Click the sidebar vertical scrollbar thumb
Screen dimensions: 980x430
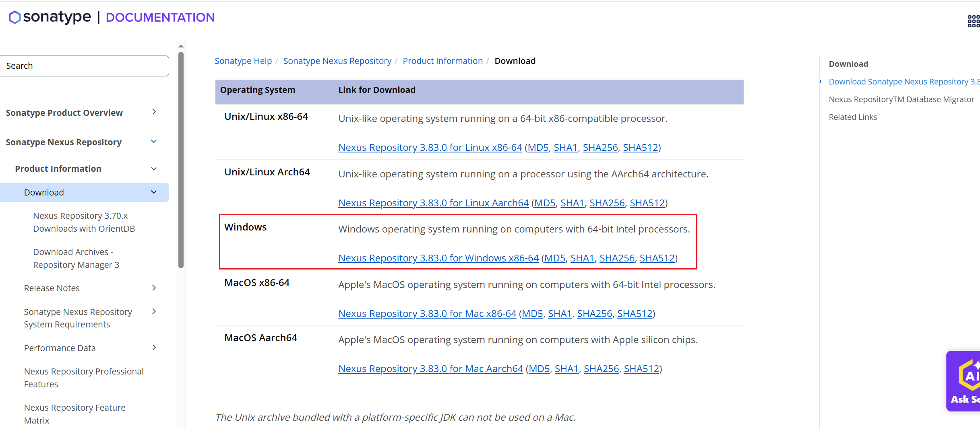click(181, 160)
